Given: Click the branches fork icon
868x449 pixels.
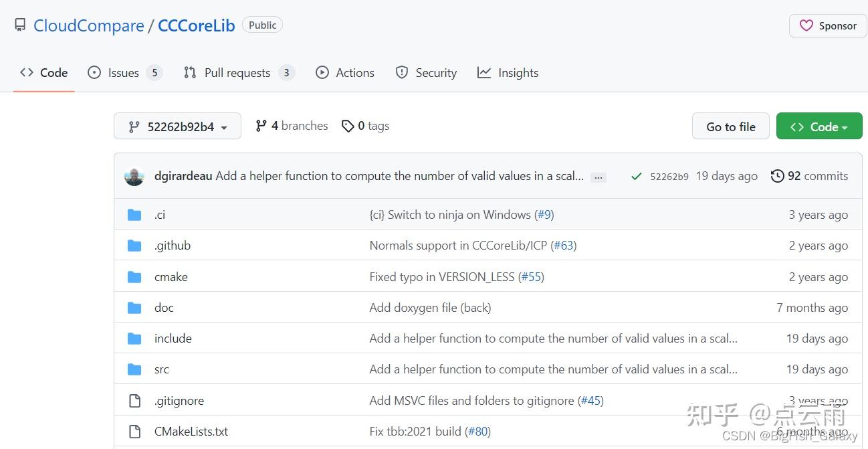Looking at the screenshot, I should [261, 126].
